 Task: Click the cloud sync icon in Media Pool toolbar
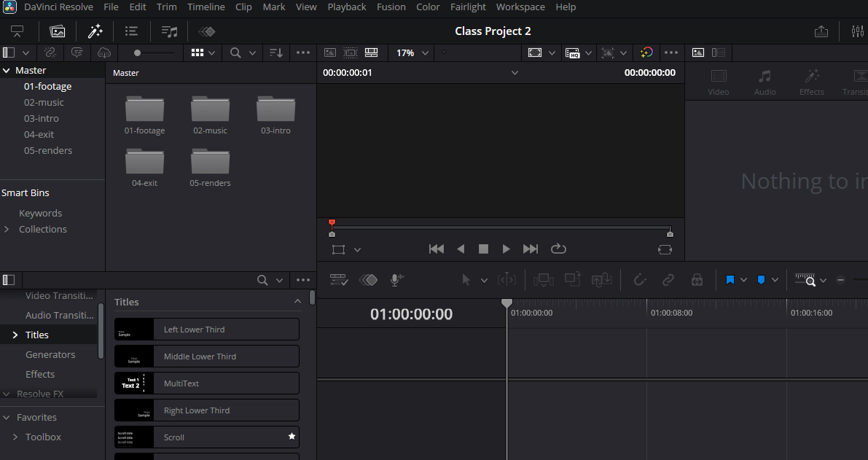tap(104, 52)
